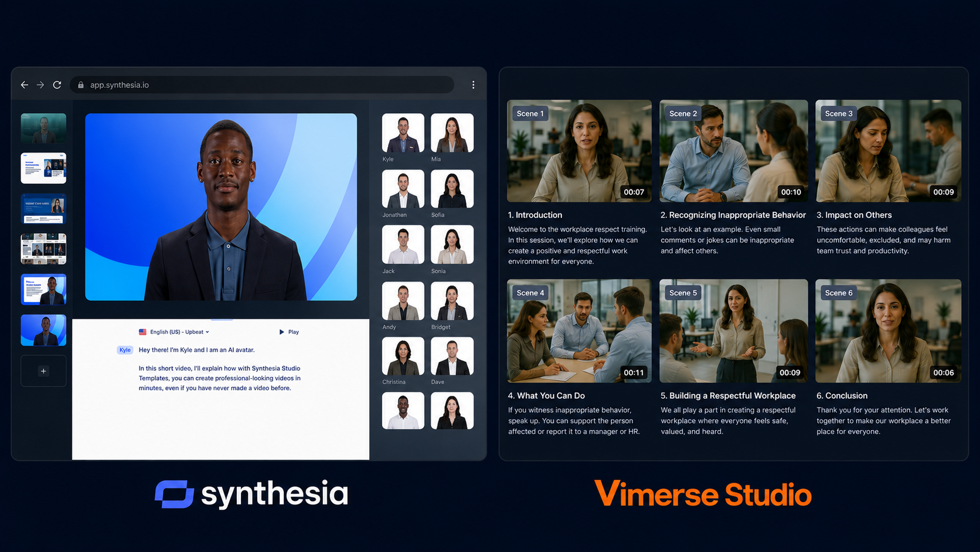Choose the Christina avatar
The image size is (980, 552).
(x=403, y=356)
